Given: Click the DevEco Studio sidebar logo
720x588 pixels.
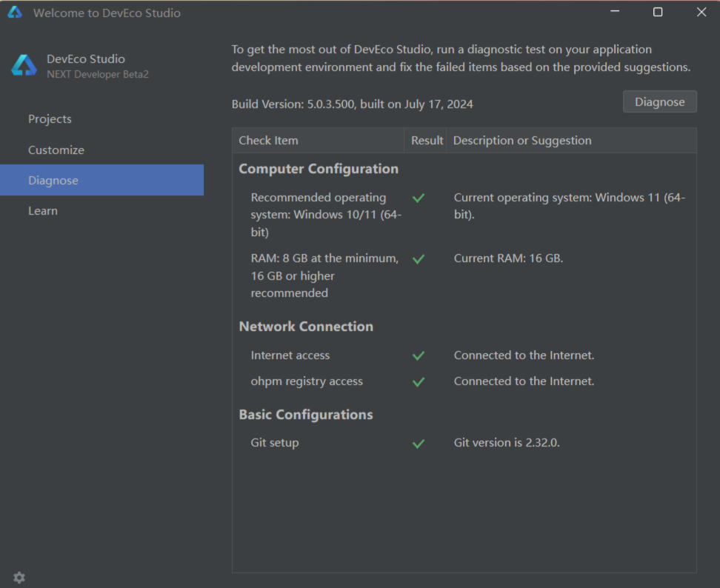Looking at the screenshot, I should click(24, 65).
